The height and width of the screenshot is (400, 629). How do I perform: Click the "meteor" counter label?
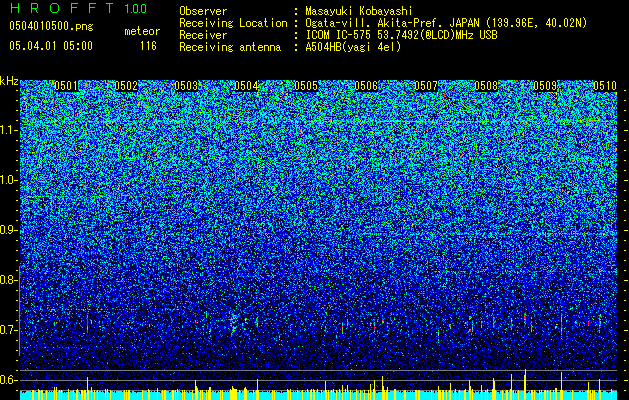[x=142, y=31]
